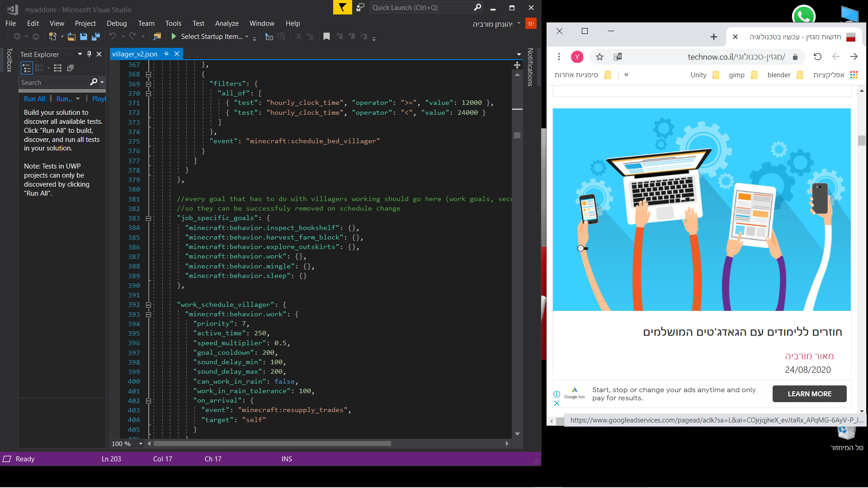Clear all bookmarks icon
The height and width of the screenshot is (488, 868).
tap(363, 37)
